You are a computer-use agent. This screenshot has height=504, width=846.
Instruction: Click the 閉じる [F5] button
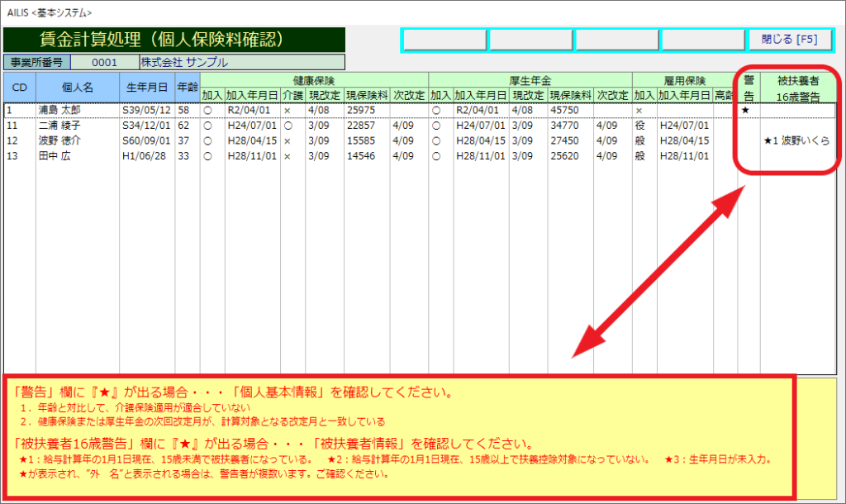click(791, 40)
